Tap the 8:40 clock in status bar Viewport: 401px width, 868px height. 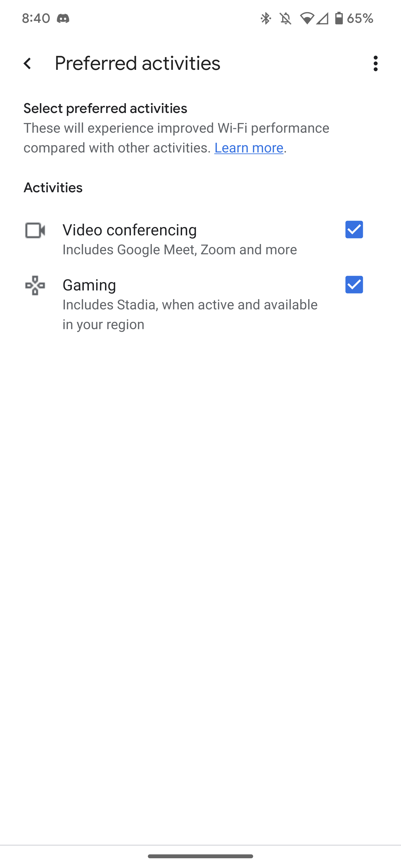[36, 18]
